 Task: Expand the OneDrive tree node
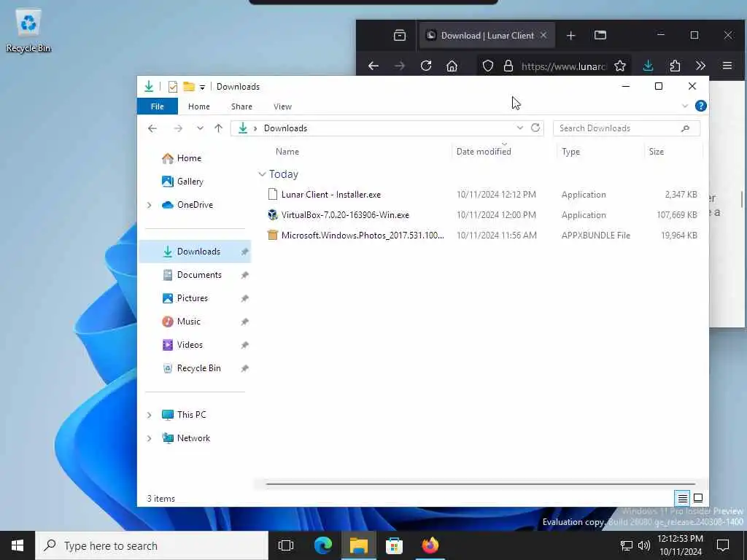[x=149, y=205]
